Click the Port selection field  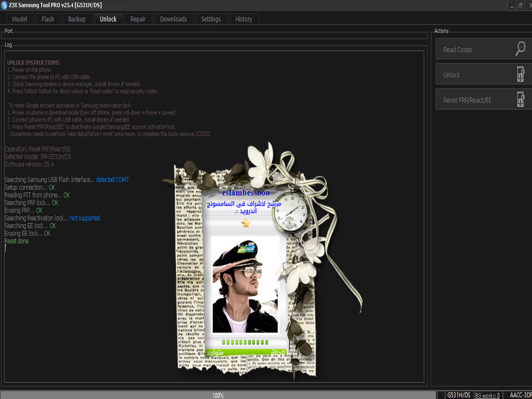215,36
